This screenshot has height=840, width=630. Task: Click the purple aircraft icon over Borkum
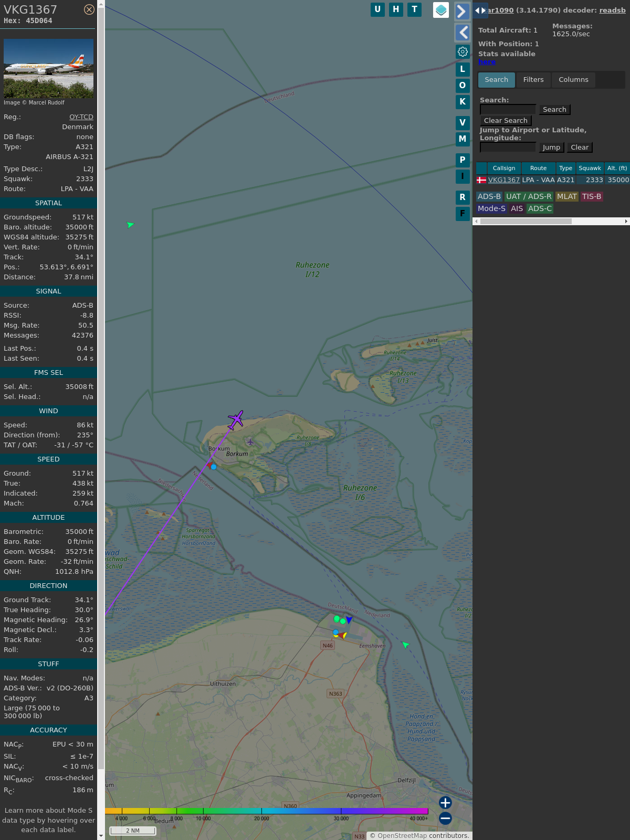(236, 419)
